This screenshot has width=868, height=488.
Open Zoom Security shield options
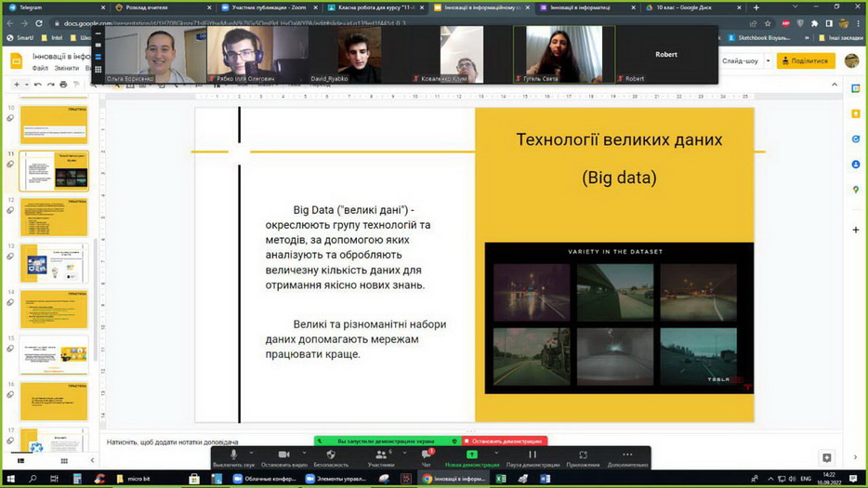coord(331,457)
